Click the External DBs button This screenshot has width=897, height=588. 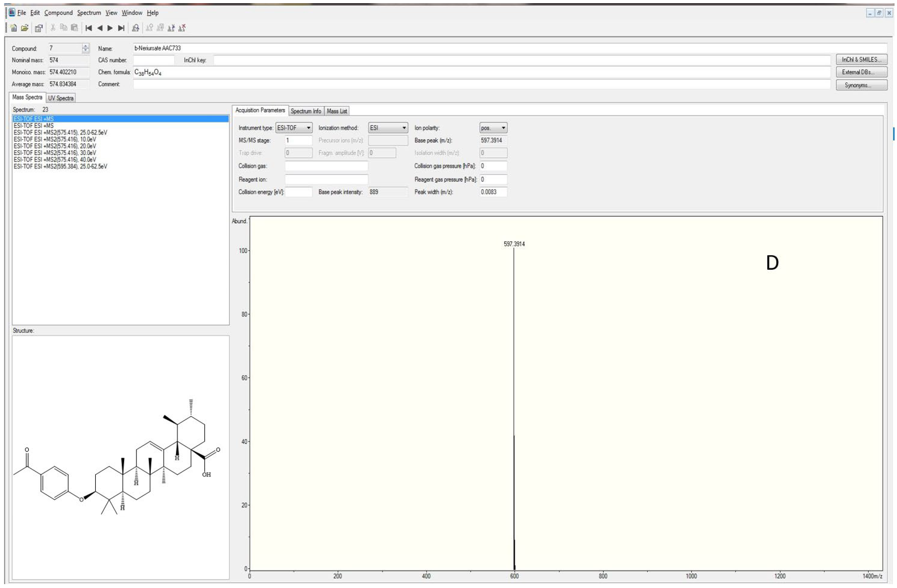[x=861, y=72]
